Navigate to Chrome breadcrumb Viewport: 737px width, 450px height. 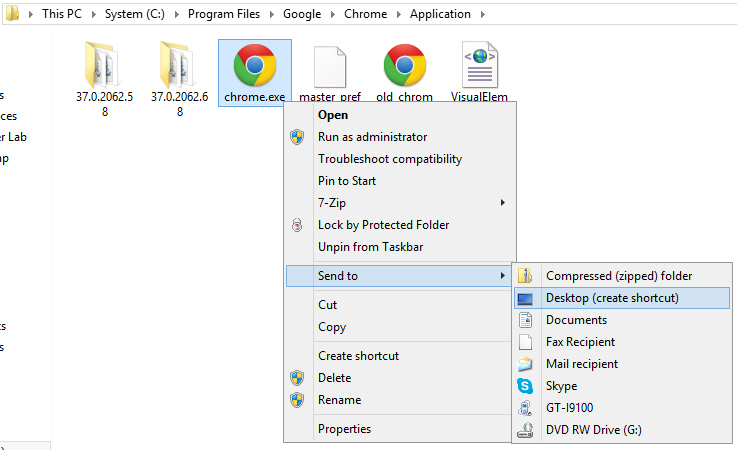(x=366, y=14)
